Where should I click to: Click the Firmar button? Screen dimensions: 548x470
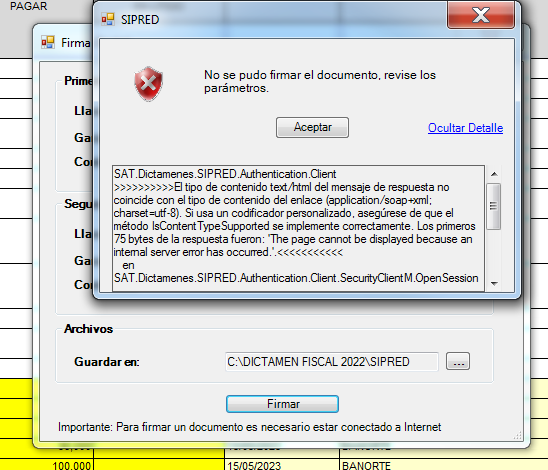click(x=282, y=404)
